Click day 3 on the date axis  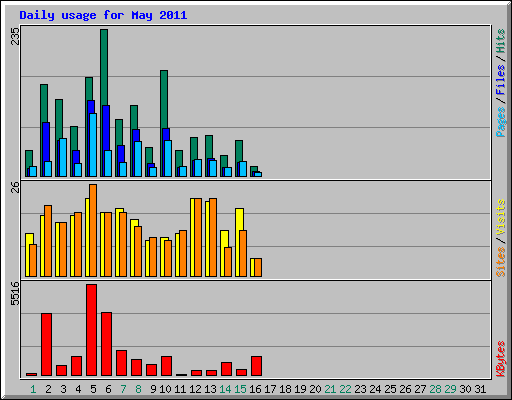click(x=63, y=389)
